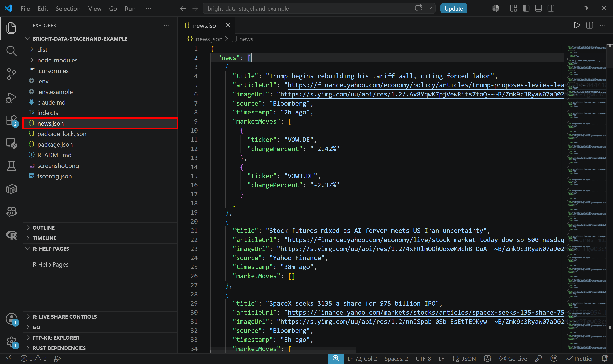Click the notifications bell in status bar
The image size is (613, 364).
[604, 359]
